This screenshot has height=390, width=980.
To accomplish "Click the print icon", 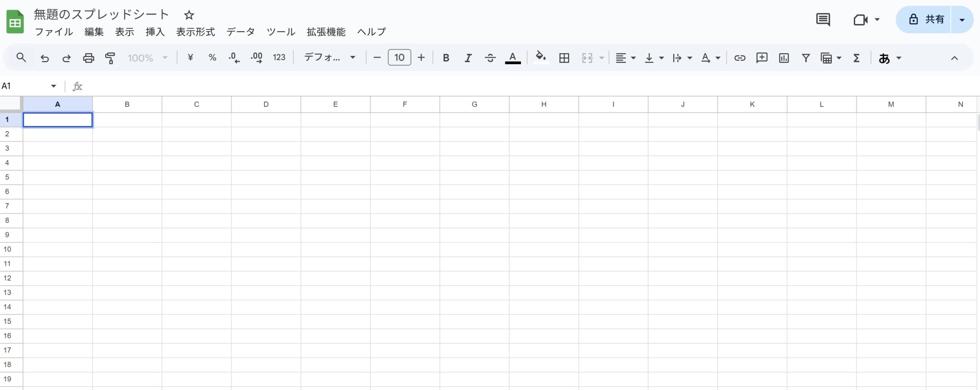I will [88, 58].
